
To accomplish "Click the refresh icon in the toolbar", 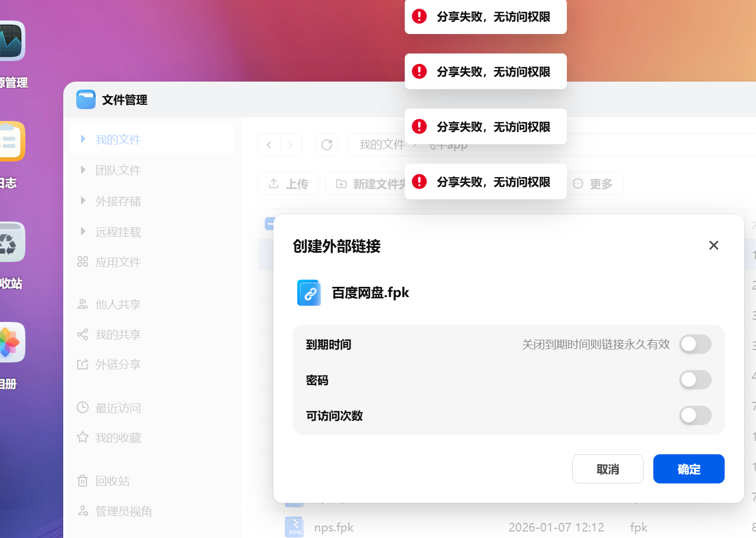I will point(326,145).
